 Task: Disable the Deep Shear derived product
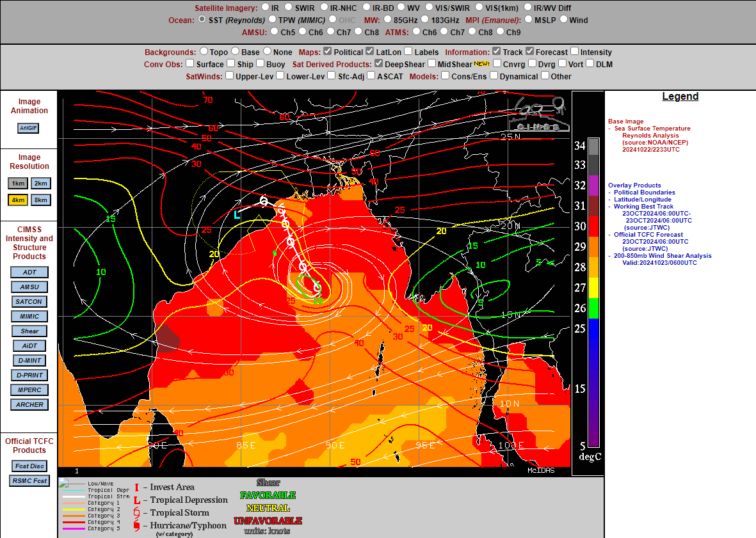click(378, 63)
